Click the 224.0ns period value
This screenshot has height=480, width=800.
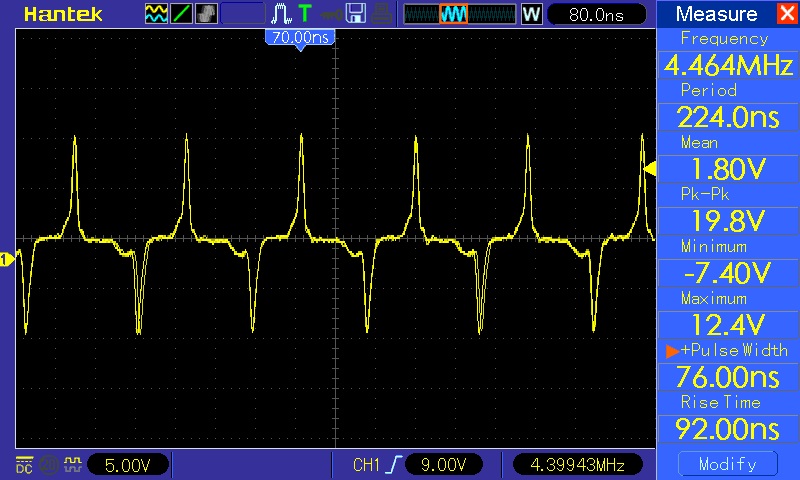pos(728,117)
